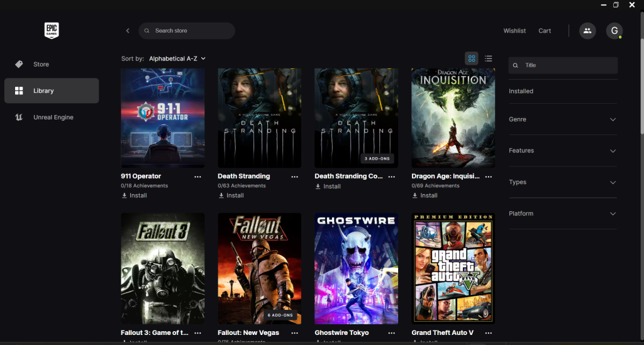Viewport: 644px width, 345px height.
Task: Open Ghostwire Tokyo three-dot options menu
Action: (391, 333)
